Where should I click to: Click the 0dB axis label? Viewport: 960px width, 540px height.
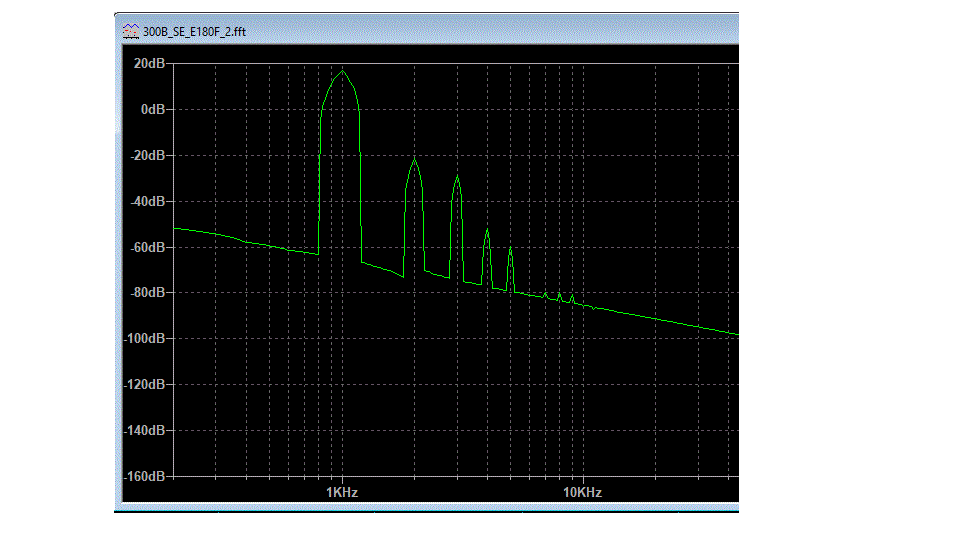point(153,110)
